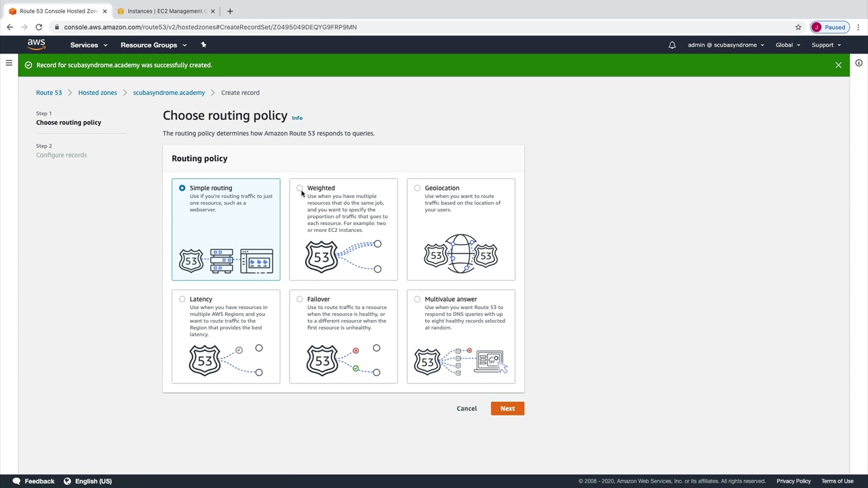Select the Weighted radio button
The image size is (868, 488).
pyautogui.click(x=300, y=188)
